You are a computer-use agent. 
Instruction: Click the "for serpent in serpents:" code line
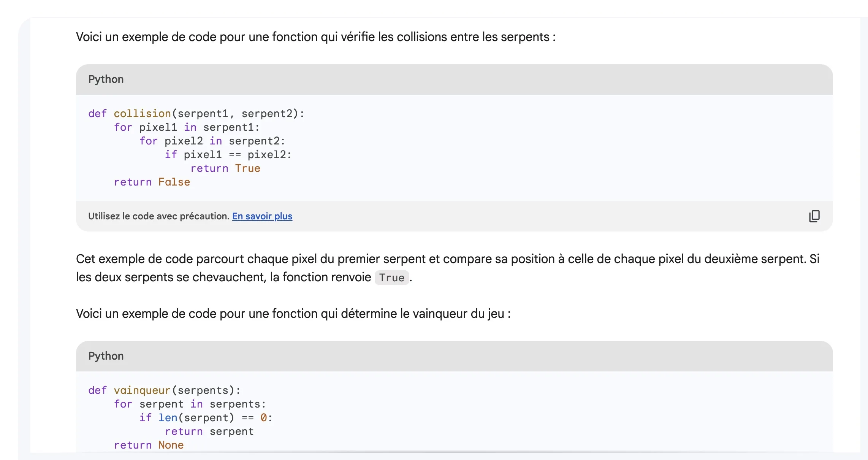click(x=190, y=404)
